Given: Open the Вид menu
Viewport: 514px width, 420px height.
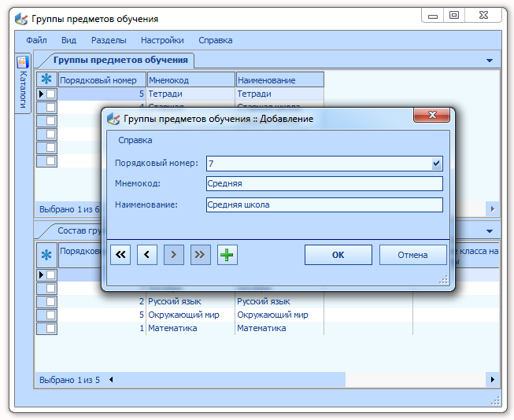Looking at the screenshot, I should 68,40.
